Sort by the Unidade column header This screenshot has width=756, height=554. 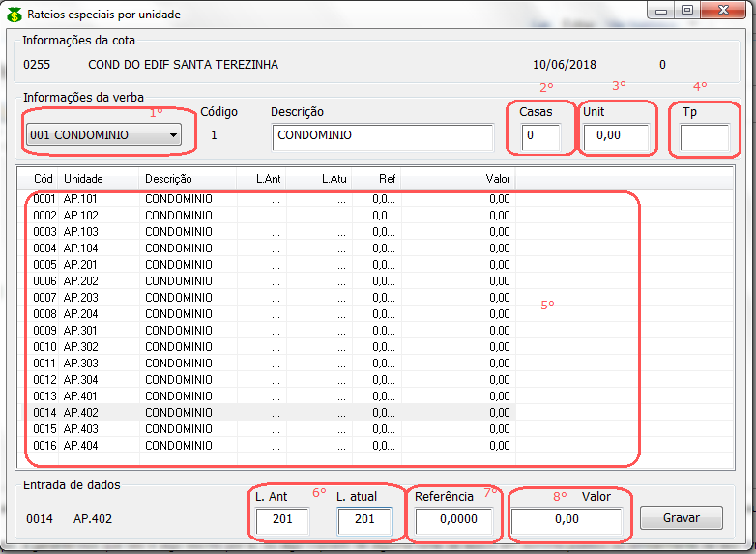pyautogui.click(x=98, y=179)
